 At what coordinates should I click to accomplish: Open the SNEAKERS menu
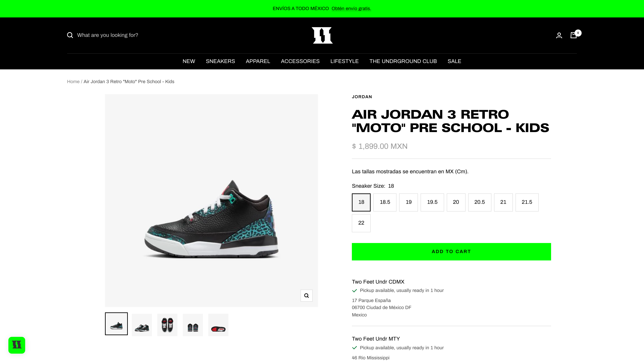coord(220,61)
